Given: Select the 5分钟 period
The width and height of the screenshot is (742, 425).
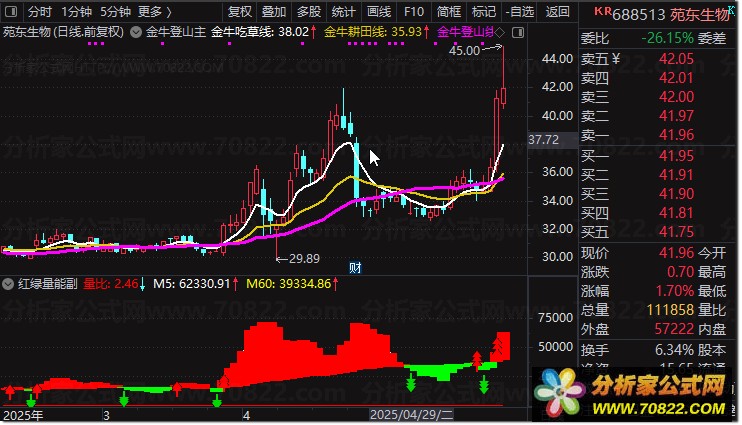Looking at the screenshot, I should [x=115, y=11].
